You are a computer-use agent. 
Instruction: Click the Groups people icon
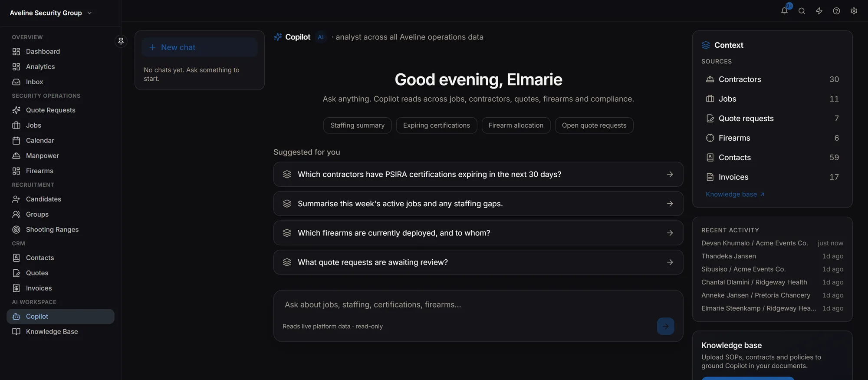click(16, 214)
